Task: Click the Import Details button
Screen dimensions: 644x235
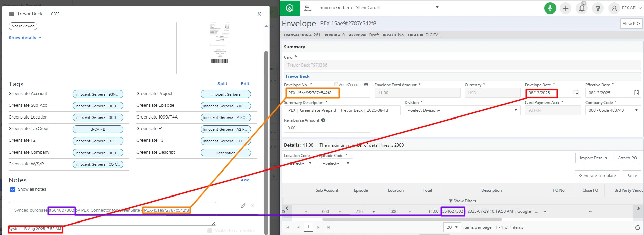Action: point(593,158)
